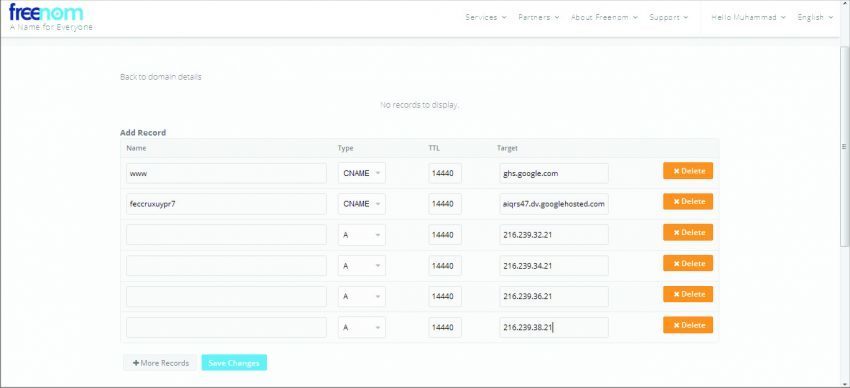The height and width of the screenshot is (388, 850).
Task: Click the target field with aiqrs47.dv.googlehosted.com
Action: pyautogui.click(x=554, y=204)
